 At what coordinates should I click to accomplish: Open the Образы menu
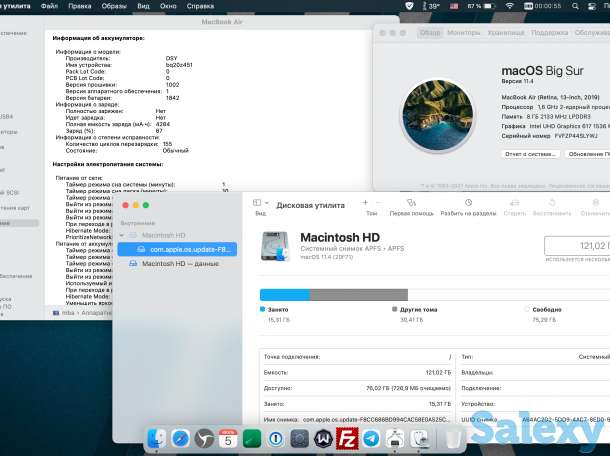114,6
